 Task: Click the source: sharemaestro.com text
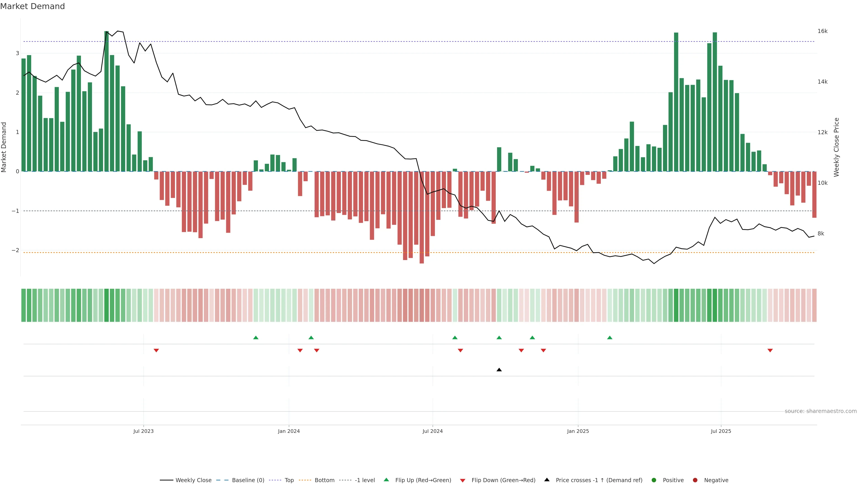[x=821, y=411]
